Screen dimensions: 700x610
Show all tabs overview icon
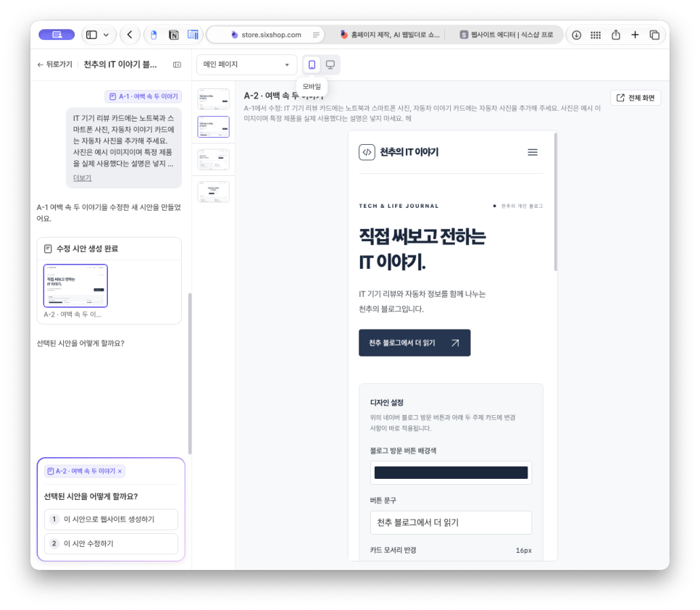point(654,34)
